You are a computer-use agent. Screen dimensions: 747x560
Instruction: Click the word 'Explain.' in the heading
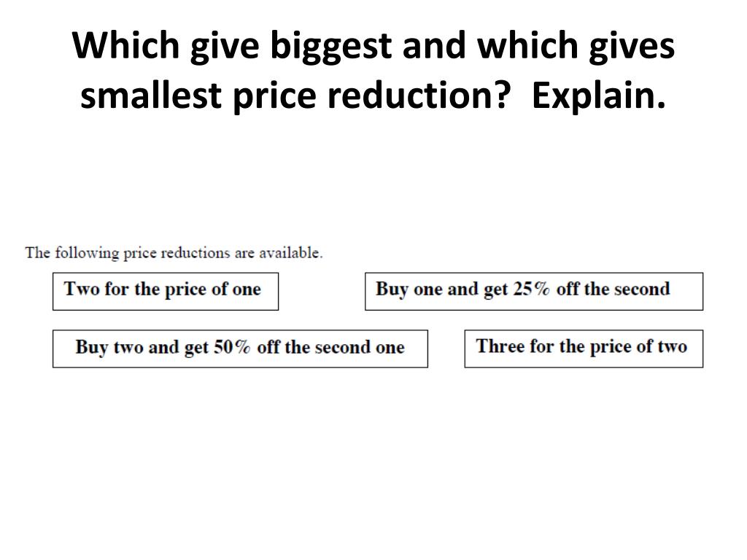(x=598, y=96)
